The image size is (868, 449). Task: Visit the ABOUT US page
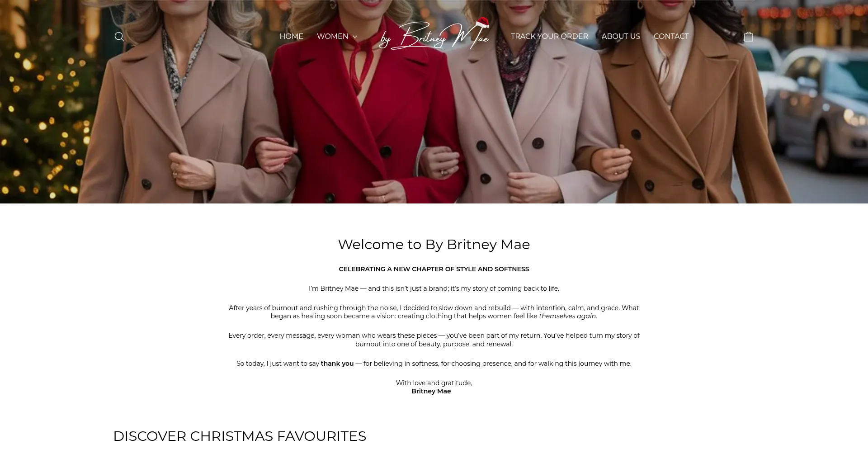[621, 37]
